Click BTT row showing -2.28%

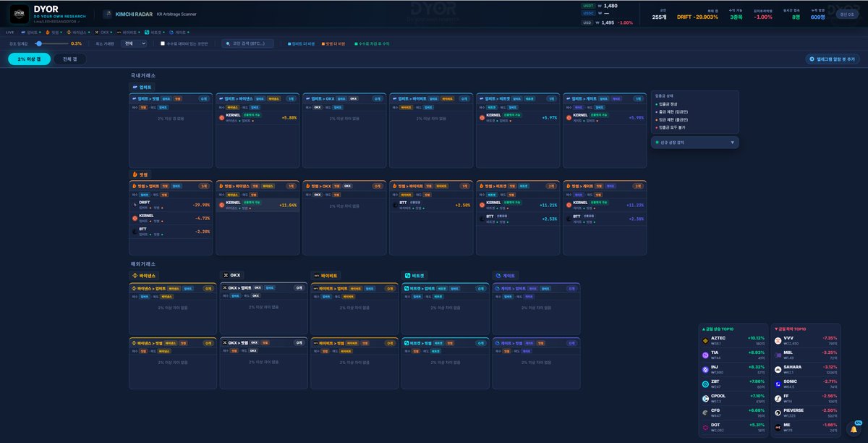pyautogui.click(x=171, y=231)
